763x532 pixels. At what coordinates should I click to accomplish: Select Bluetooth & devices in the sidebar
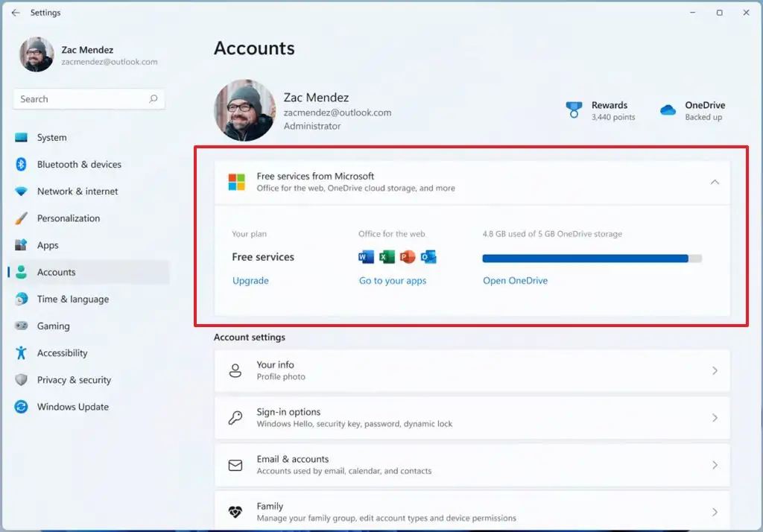(x=79, y=165)
